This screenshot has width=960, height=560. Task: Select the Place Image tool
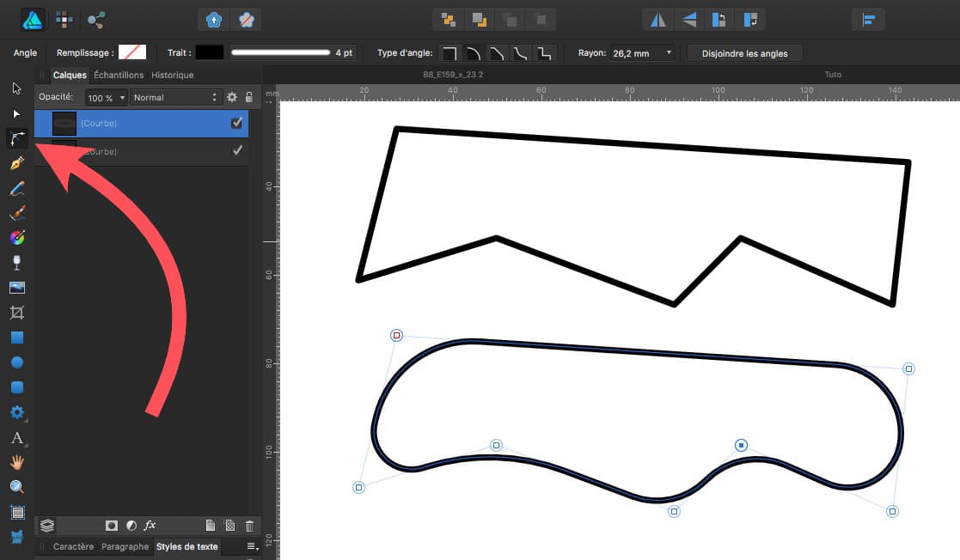pos(17,287)
